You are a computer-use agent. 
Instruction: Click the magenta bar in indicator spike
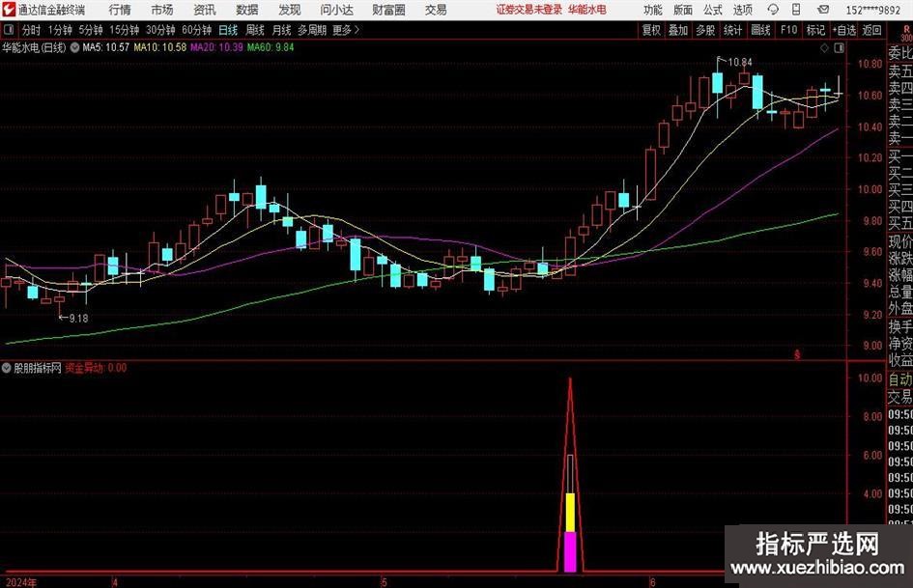coord(571,551)
